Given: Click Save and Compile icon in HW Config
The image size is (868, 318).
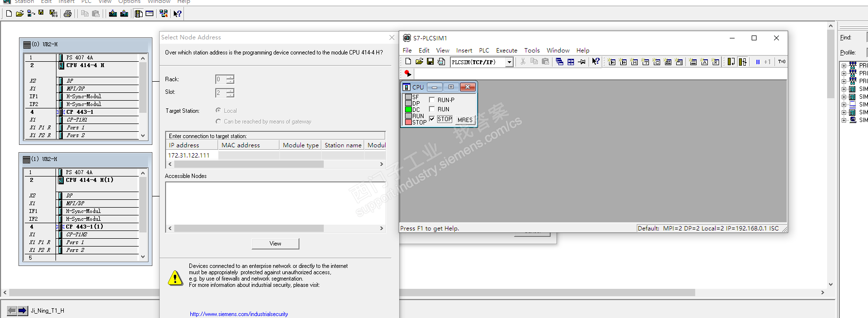Looking at the screenshot, I should coord(53,14).
